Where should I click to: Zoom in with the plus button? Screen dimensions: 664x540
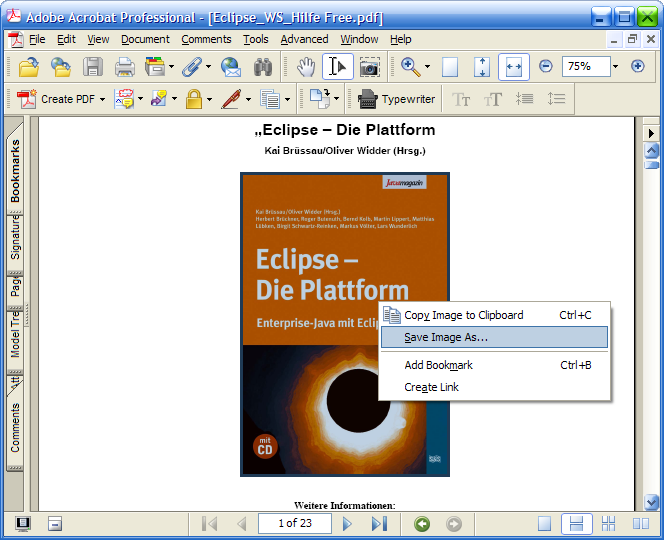point(637,66)
